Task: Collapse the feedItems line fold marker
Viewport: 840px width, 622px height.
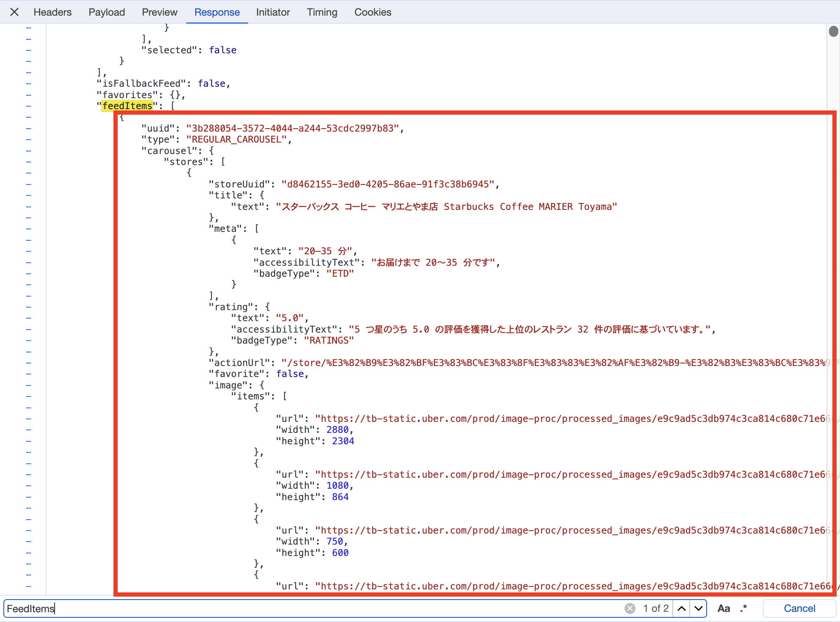Action: 29,106
